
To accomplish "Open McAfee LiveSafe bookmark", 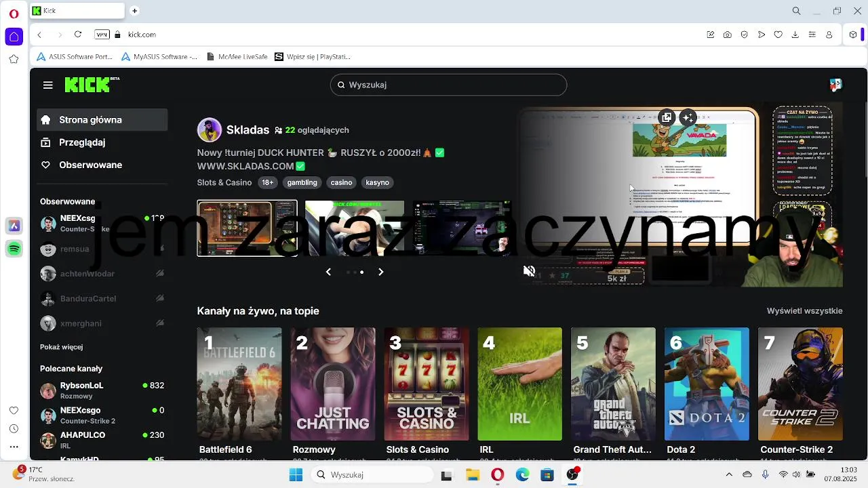I will pos(237,57).
